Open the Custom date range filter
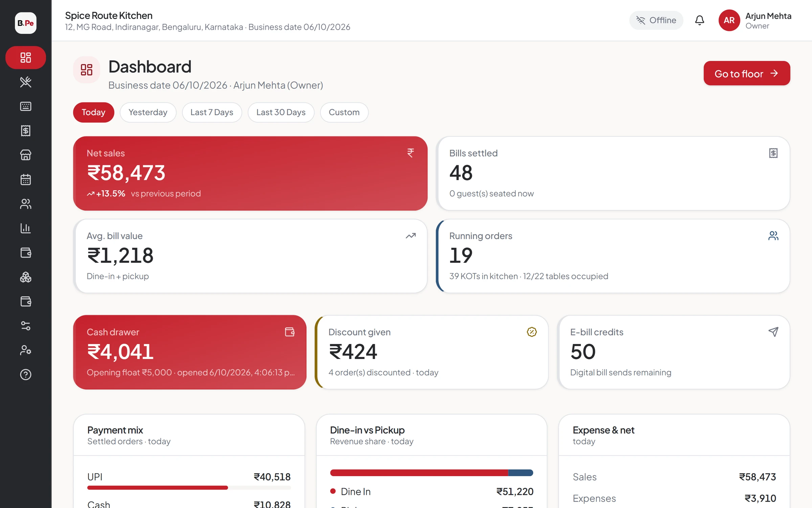 [x=344, y=112]
